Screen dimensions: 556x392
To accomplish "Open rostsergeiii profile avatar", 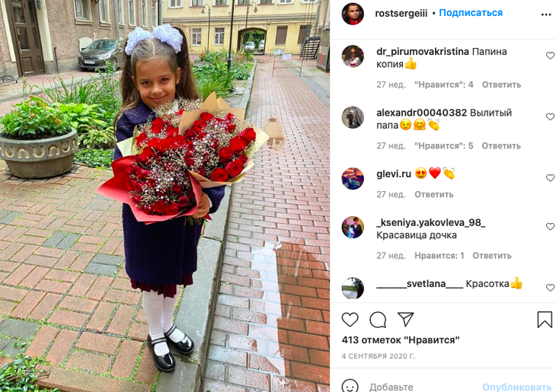I will point(353,14).
